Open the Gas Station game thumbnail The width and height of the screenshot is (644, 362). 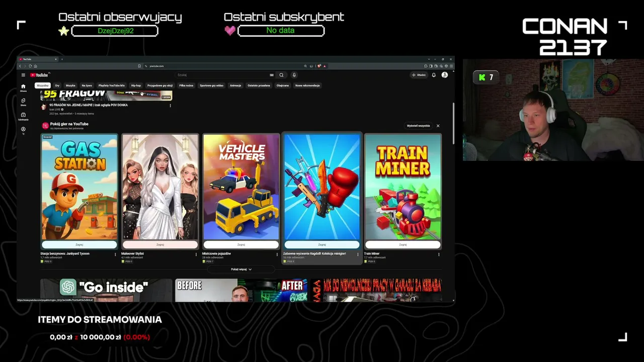point(79,187)
